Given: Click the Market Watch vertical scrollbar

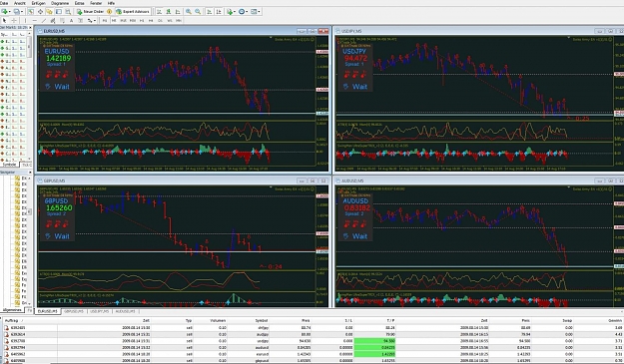Looking at the screenshot, I should click(29, 96).
